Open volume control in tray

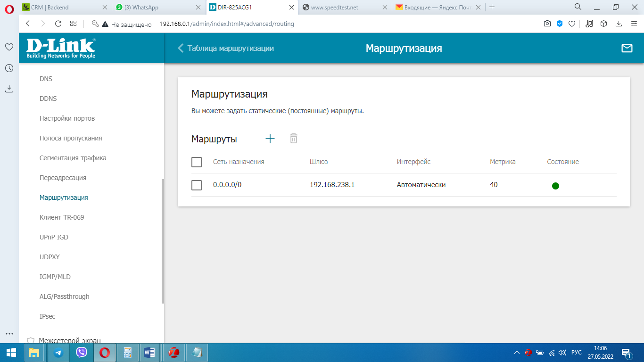tap(561, 353)
